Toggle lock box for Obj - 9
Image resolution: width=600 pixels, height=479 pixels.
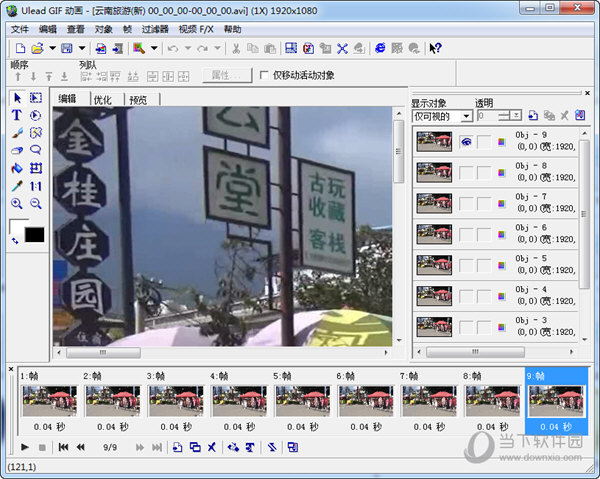pyautogui.click(x=484, y=142)
